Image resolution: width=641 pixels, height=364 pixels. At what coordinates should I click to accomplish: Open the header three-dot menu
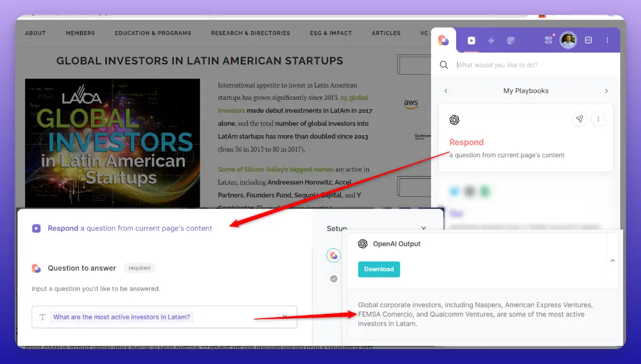coord(607,40)
